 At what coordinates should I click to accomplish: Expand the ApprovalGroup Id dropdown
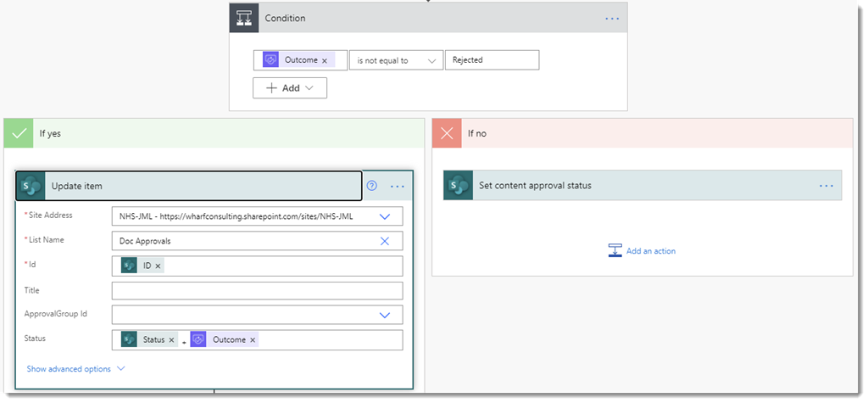385,315
